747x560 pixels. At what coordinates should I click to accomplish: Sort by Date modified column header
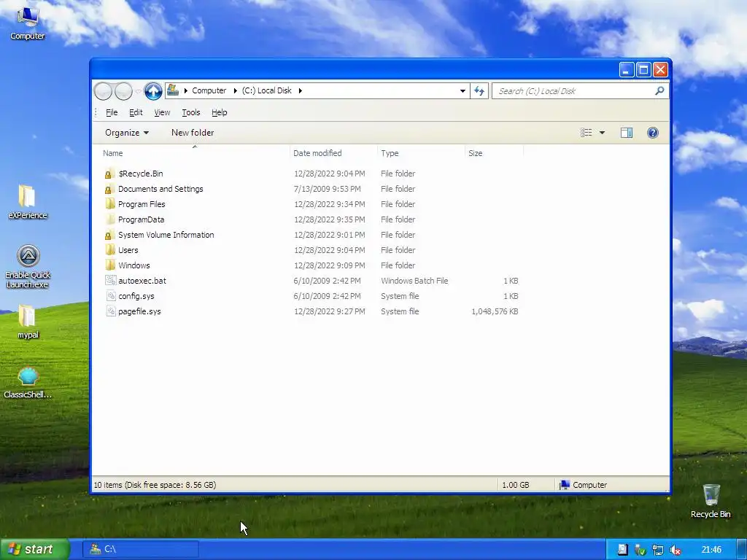(x=333, y=153)
